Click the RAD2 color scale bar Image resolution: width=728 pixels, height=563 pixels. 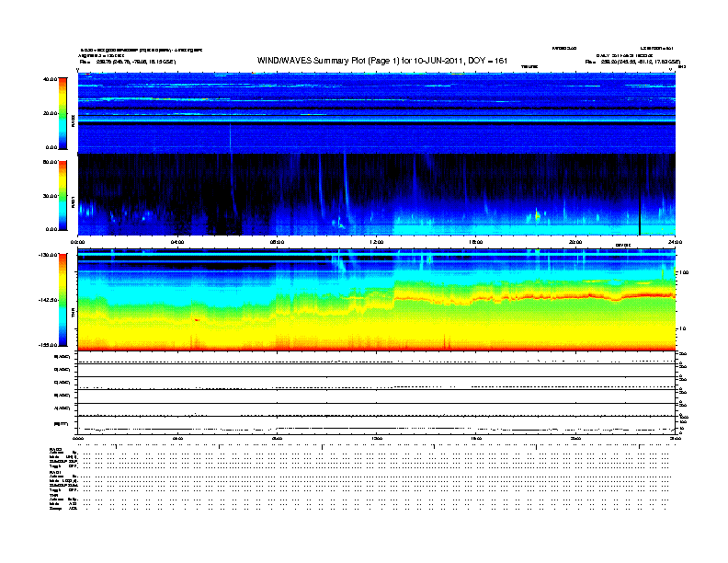coord(63,113)
